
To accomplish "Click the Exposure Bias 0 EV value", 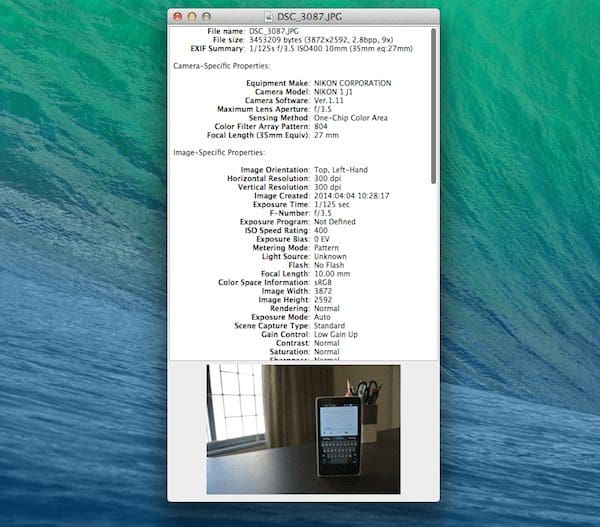I will [x=322, y=239].
